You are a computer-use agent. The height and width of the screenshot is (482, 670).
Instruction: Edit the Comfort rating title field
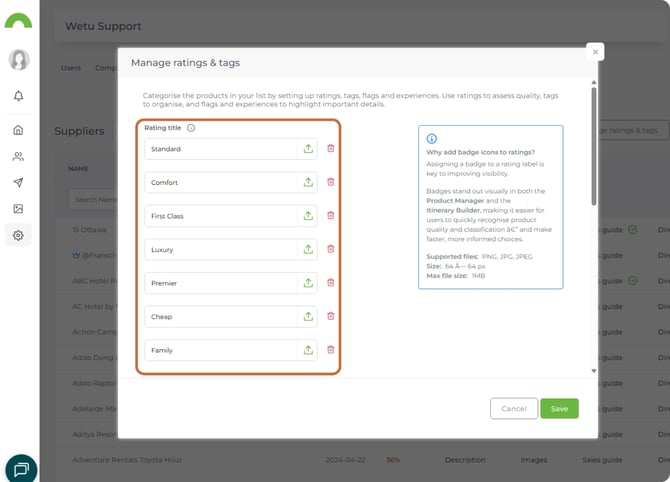[221, 182]
